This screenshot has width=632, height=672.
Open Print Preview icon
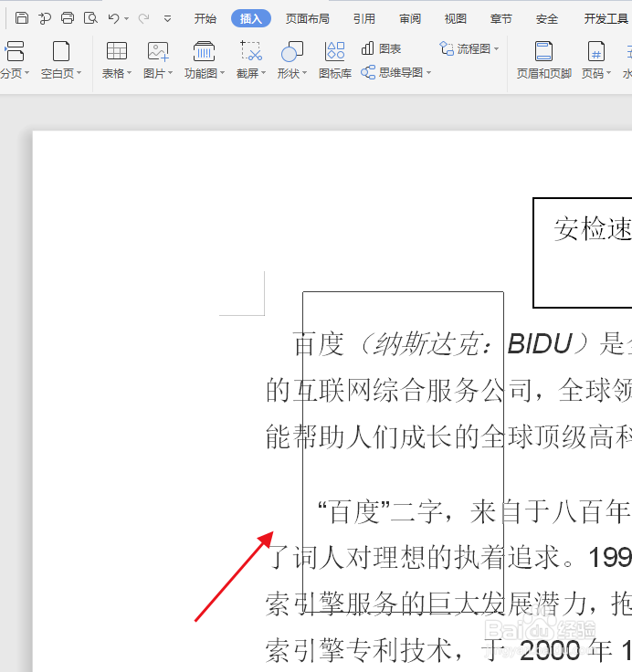pos(90,18)
